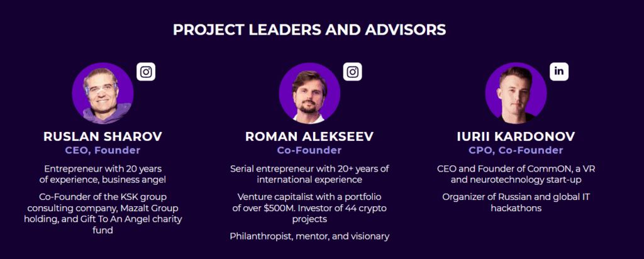Click the 'Serial entrepreneur' description line

(x=309, y=174)
